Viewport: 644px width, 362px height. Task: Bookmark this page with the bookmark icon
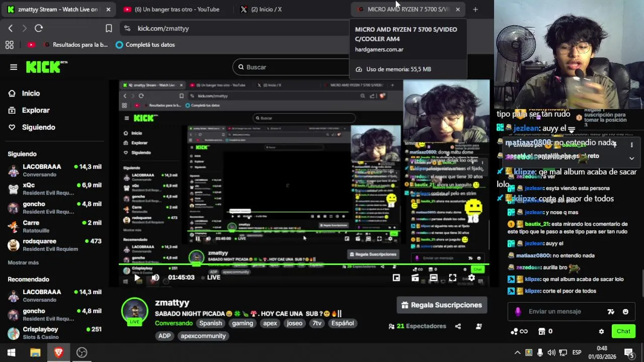109,28
